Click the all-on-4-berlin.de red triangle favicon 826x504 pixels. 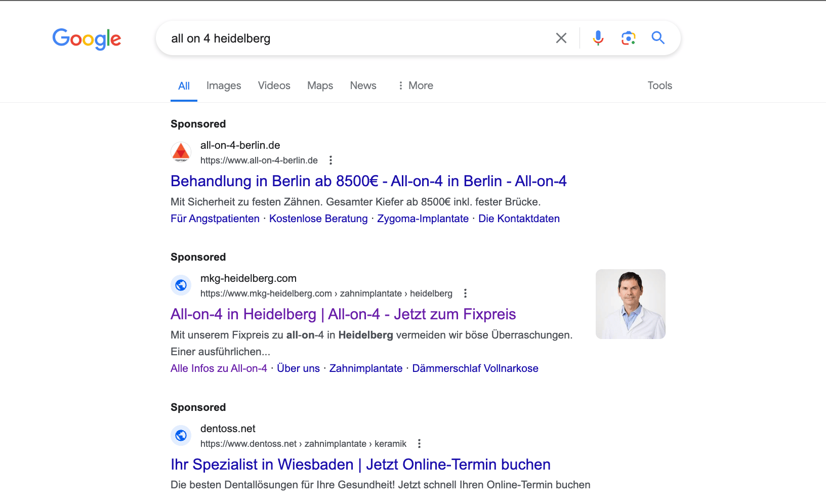point(181,152)
